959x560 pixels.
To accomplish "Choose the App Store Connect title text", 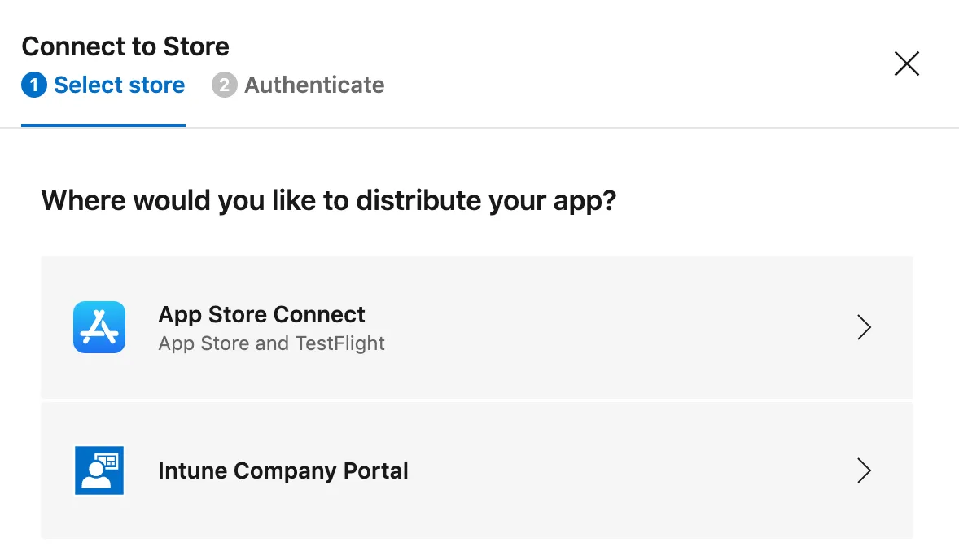I will [x=261, y=314].
